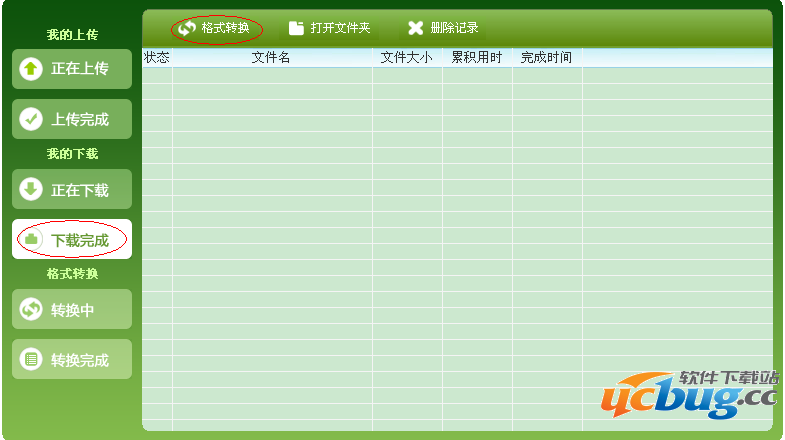Select the first empty row in file list
The image size is (785, 440).
pyautogui.click(x=457, y=75)
